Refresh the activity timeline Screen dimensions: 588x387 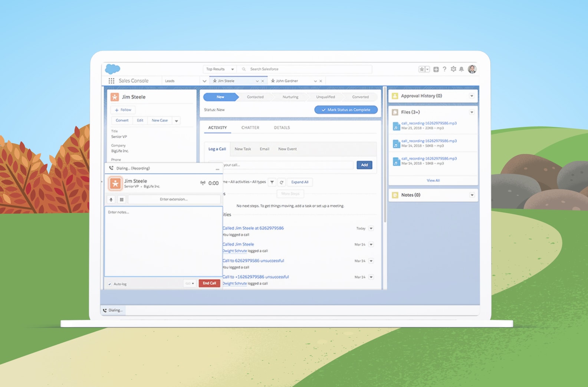282,182
